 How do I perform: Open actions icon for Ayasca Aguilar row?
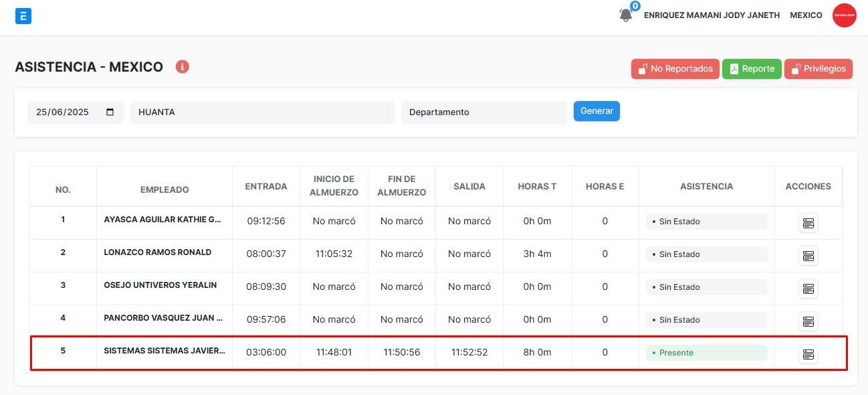tap(808, 223)
